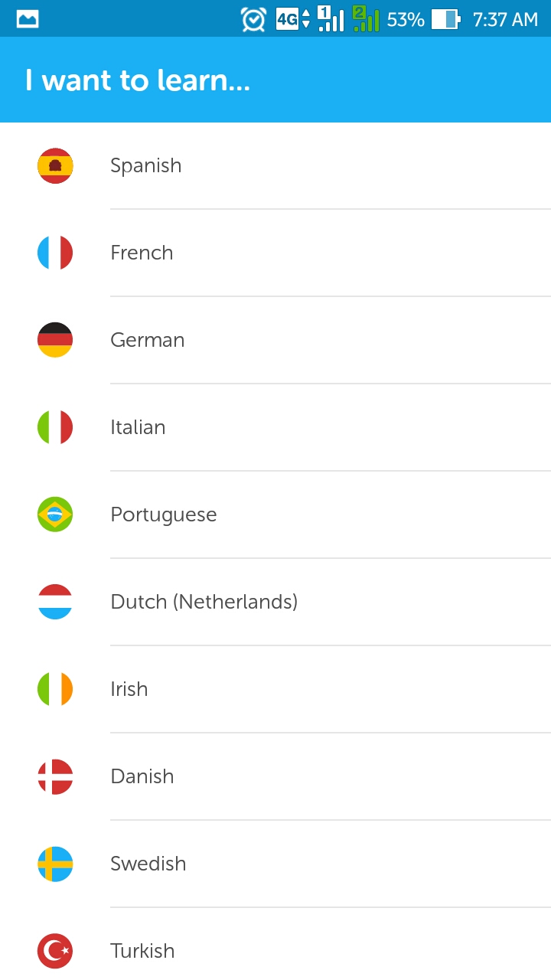Choose the Danish language entry

pyautogui.click(x=142, y=776)
